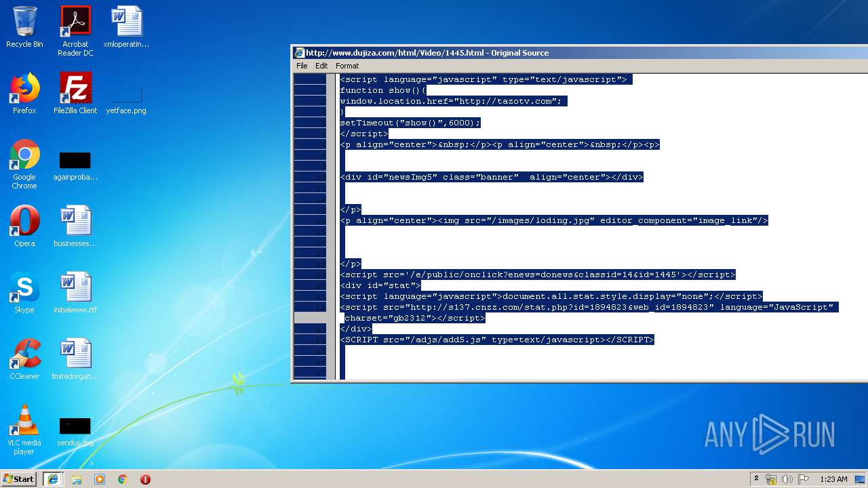Click the '<div id="stat">' source line
Image resolution: width=868 pixels, height=488 pixels.
coord(380,285)
